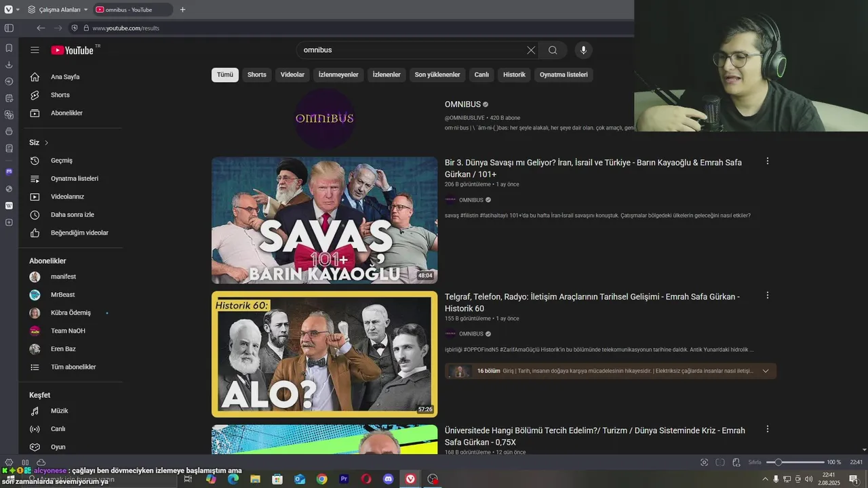Screen dimensions: 868x488
Task: Click the search magnifier button
Action: pyautogui.click(x=553, y=50)
